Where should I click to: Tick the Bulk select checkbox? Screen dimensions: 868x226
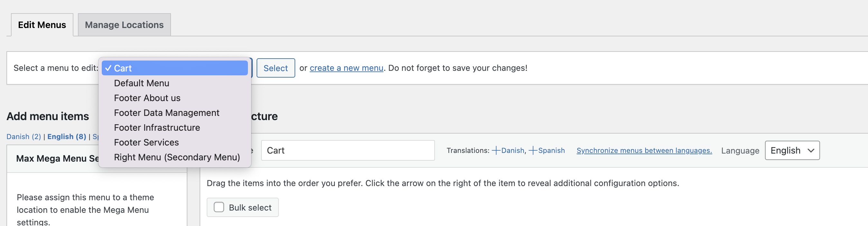219,207
